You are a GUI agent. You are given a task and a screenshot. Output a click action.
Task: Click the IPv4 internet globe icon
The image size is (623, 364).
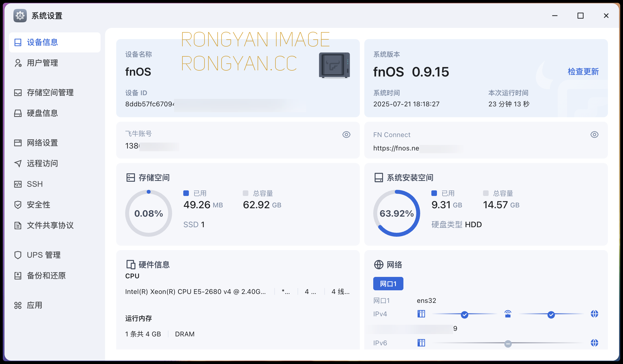(595, 314)
